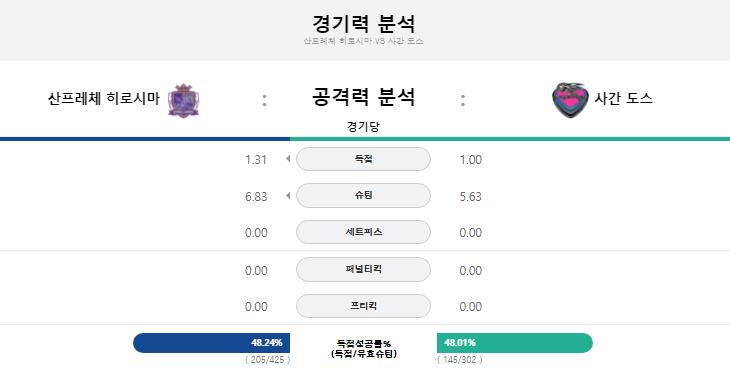Image resolution: width=730 pixels, height=370 pixels.
Task: Click the Sanfrecce Hiroshima team crest
Action: pyautogui.click(x=183, y=100)
